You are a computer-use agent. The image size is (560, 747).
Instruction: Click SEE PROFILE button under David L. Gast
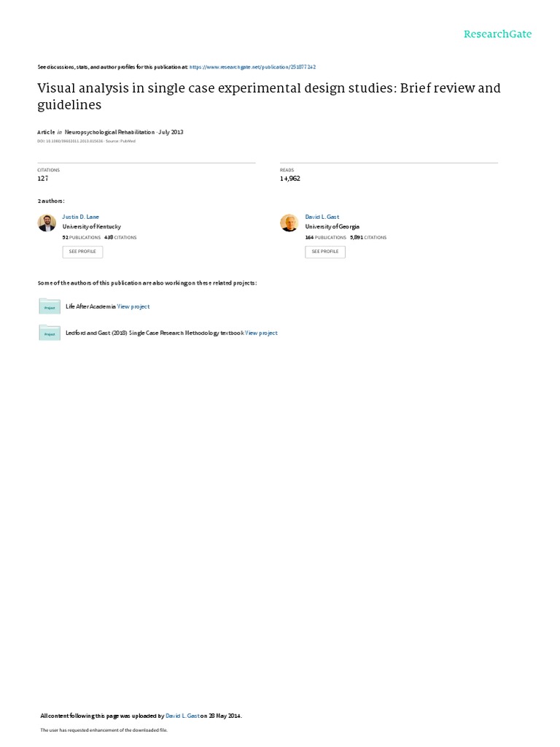click(x=325, y=252)
